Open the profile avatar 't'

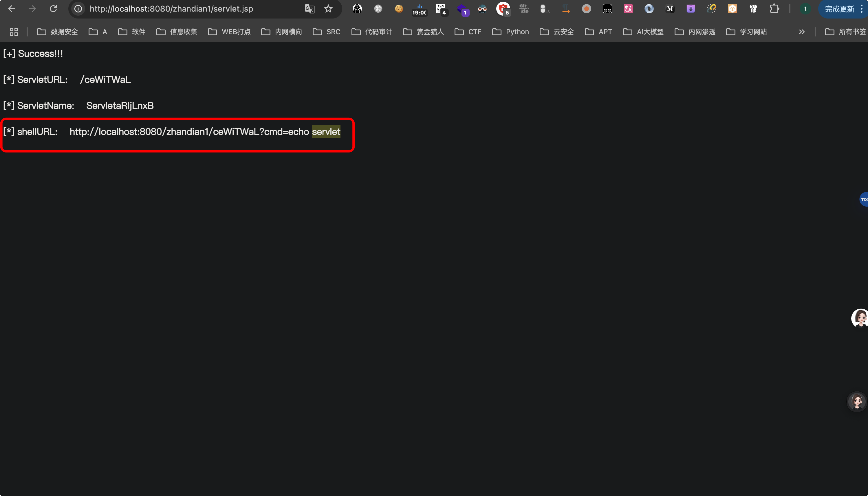[x=805, y=9]
